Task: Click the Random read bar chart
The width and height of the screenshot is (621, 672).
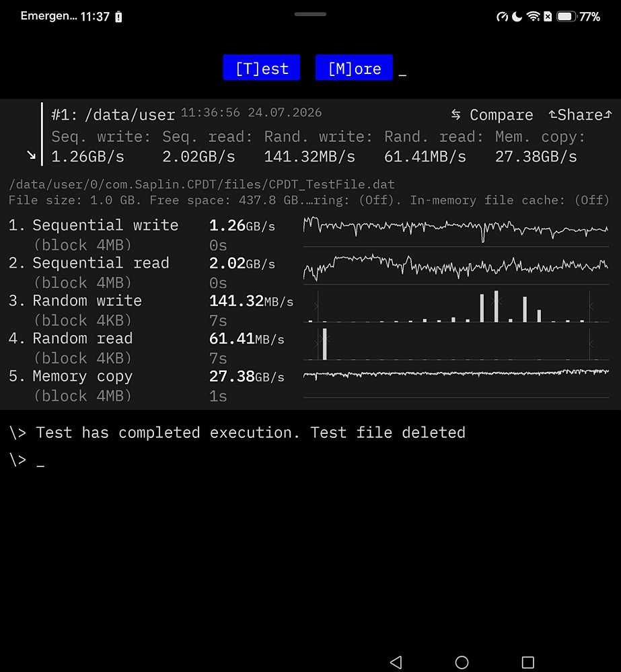Action: pyautogui.click(x=455, y=344)
